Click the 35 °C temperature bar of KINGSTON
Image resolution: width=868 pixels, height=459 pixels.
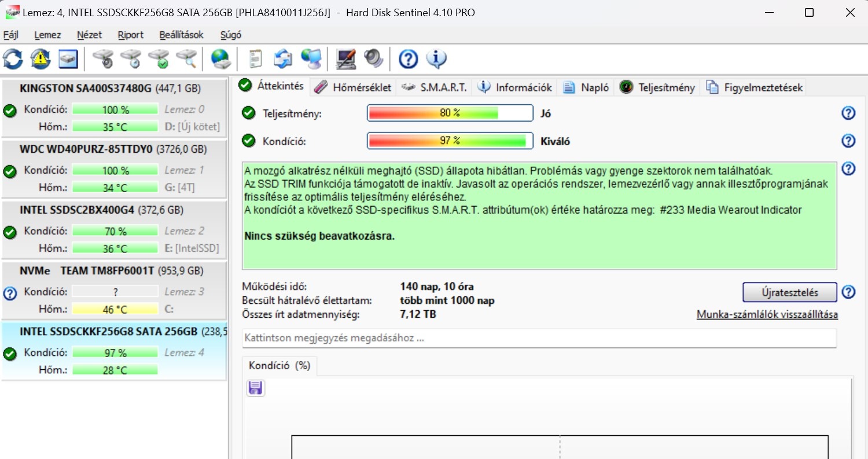tap(115, 127)
